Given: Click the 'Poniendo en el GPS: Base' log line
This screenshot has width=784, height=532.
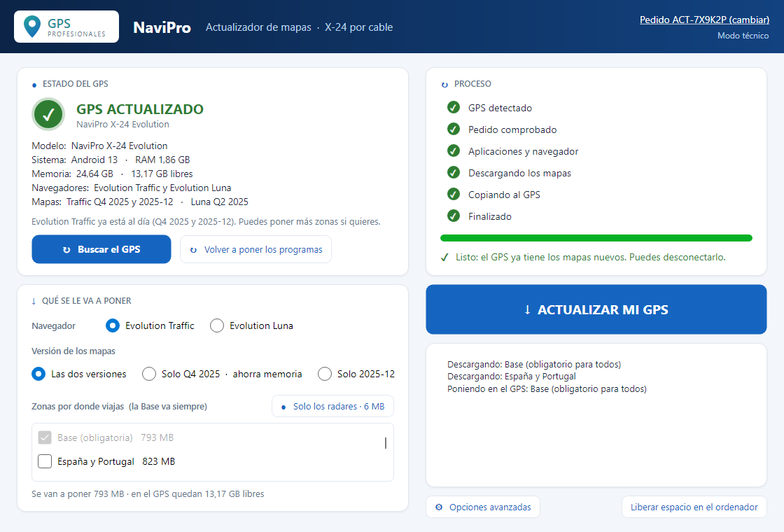Looking at the screenshot, I should (x=547, y=389).
